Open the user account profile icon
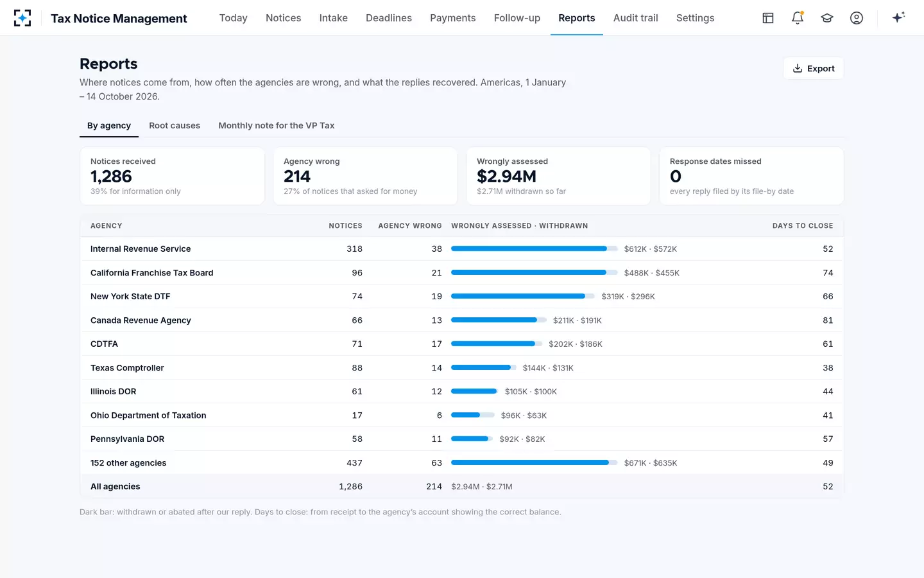The height and width of the screenshot is (578, 924). 857,18
